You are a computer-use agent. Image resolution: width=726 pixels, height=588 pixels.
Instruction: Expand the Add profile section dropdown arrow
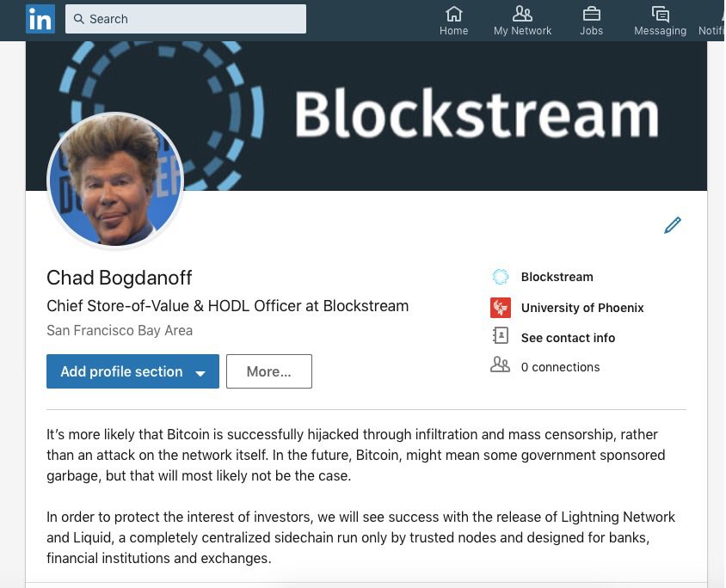200,373
